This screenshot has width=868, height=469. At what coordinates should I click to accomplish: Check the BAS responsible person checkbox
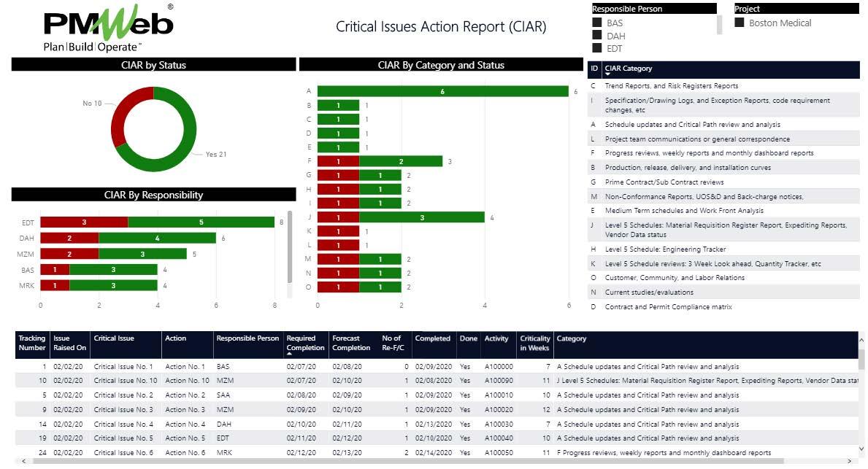tap(597, 23)
